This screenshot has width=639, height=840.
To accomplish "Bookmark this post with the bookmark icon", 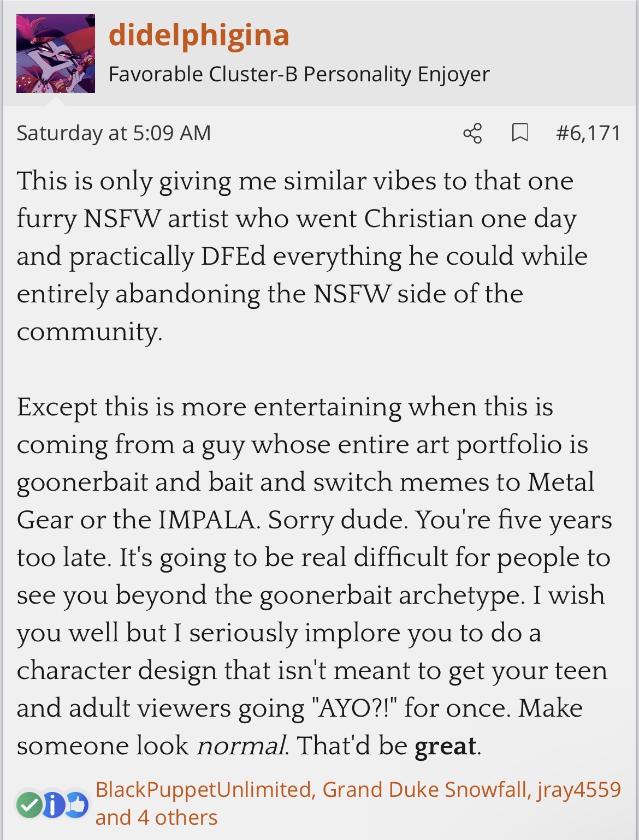I will tap(519, 133).
